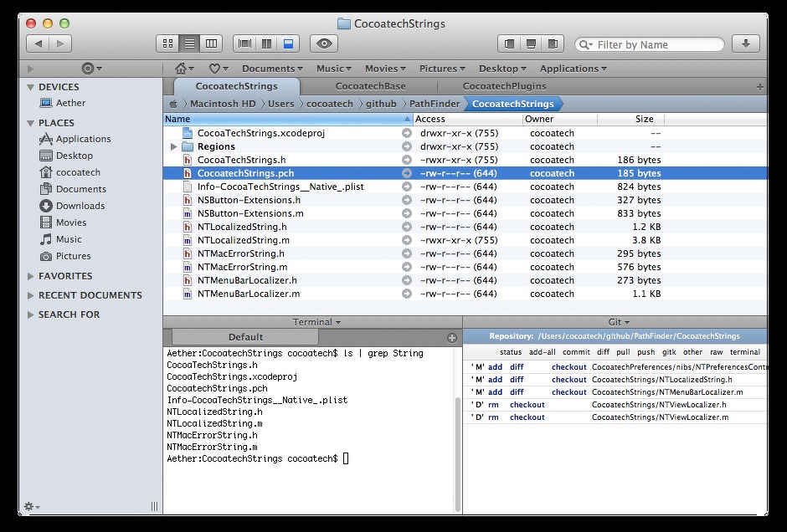
Task: Toggle the bottom shelf pane button
Action: click(531, 43)
